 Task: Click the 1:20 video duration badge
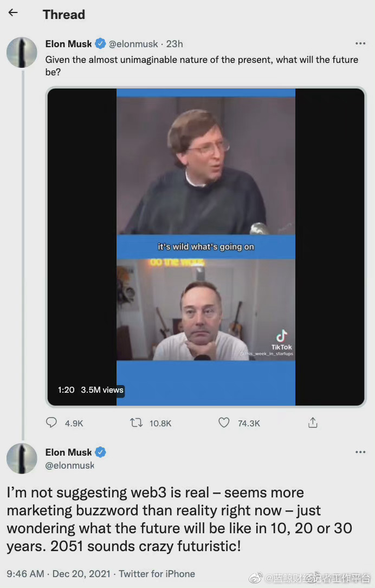click(x=66, y=390)
